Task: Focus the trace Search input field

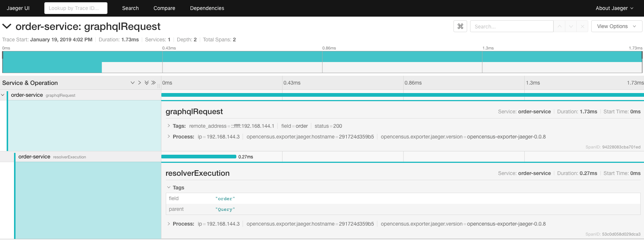Action: (511, 26)
